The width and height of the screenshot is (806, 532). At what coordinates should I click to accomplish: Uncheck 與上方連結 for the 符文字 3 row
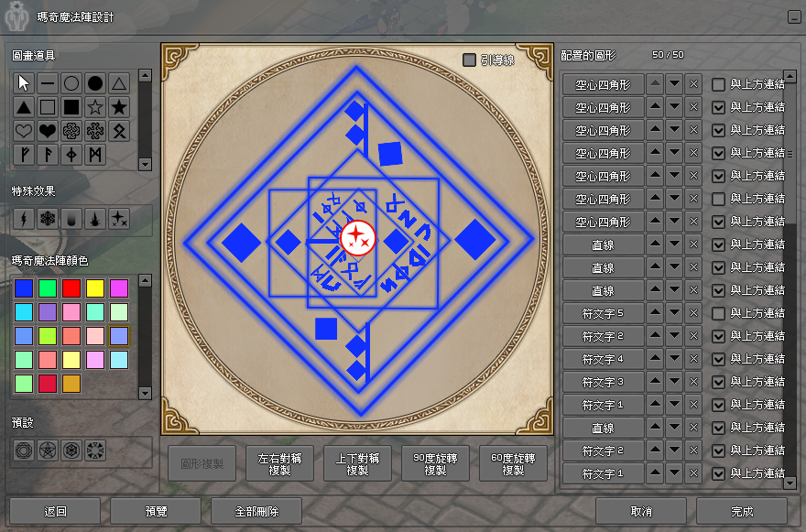(719, 382)
